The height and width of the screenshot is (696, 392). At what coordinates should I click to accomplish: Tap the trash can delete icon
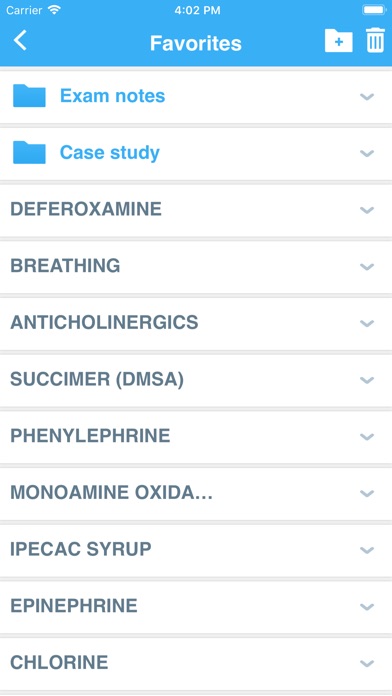[x=375, y=40]
